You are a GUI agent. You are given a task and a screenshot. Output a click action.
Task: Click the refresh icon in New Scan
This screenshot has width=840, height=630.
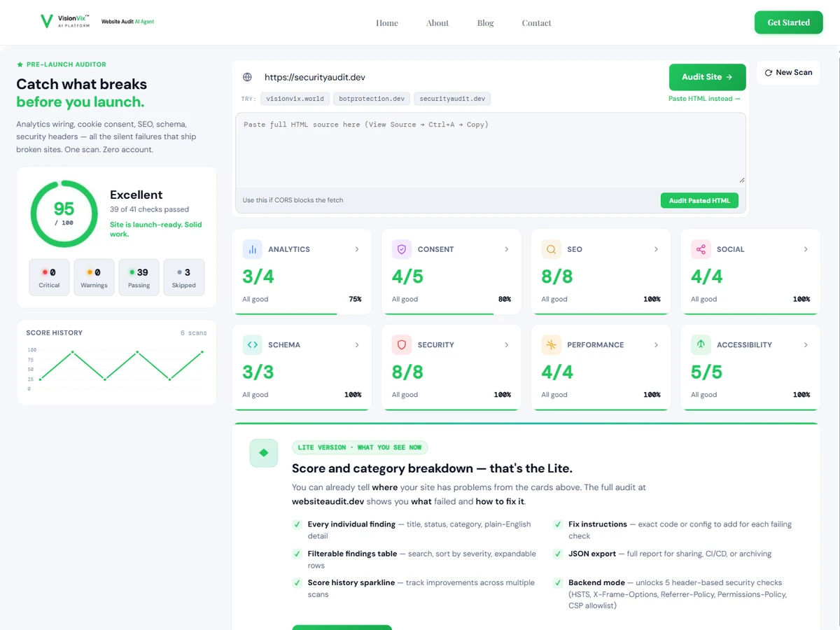pos(769,73)
